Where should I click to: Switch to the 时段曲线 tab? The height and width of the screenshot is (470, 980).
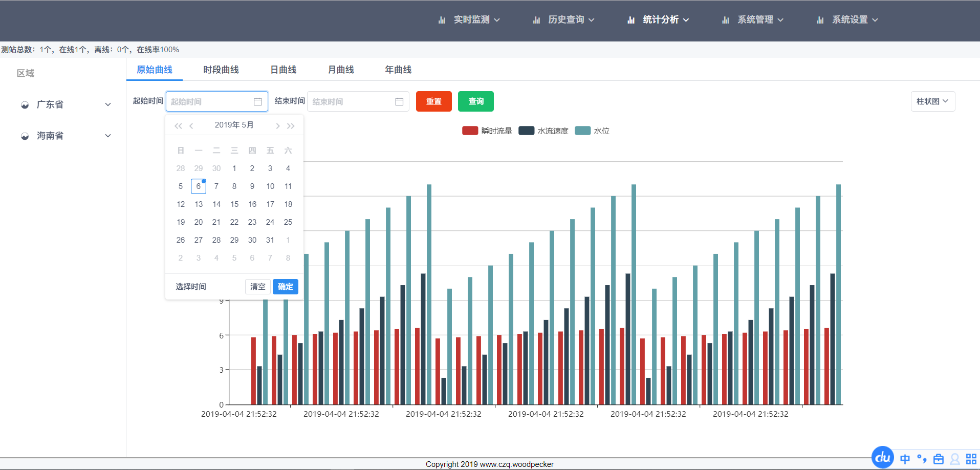coord(221,70)
